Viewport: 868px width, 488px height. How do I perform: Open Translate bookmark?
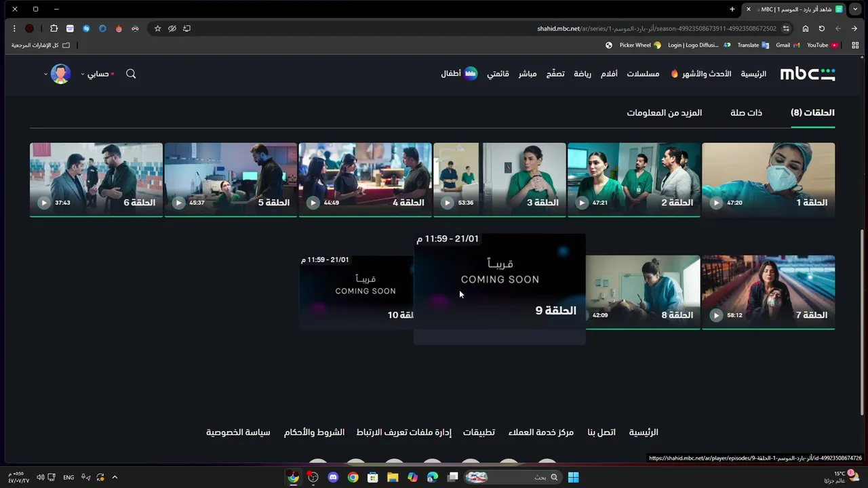[x=753, y=45]
